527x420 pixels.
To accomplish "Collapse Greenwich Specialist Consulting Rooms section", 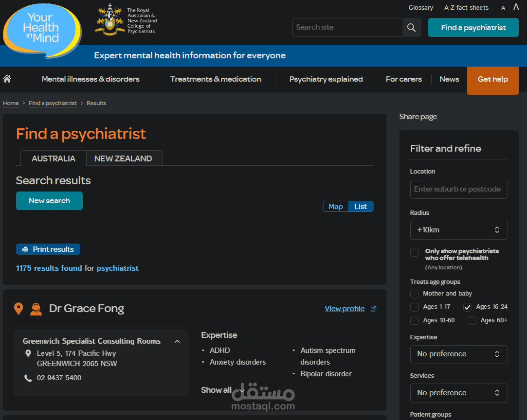I will tap(177, 341).
